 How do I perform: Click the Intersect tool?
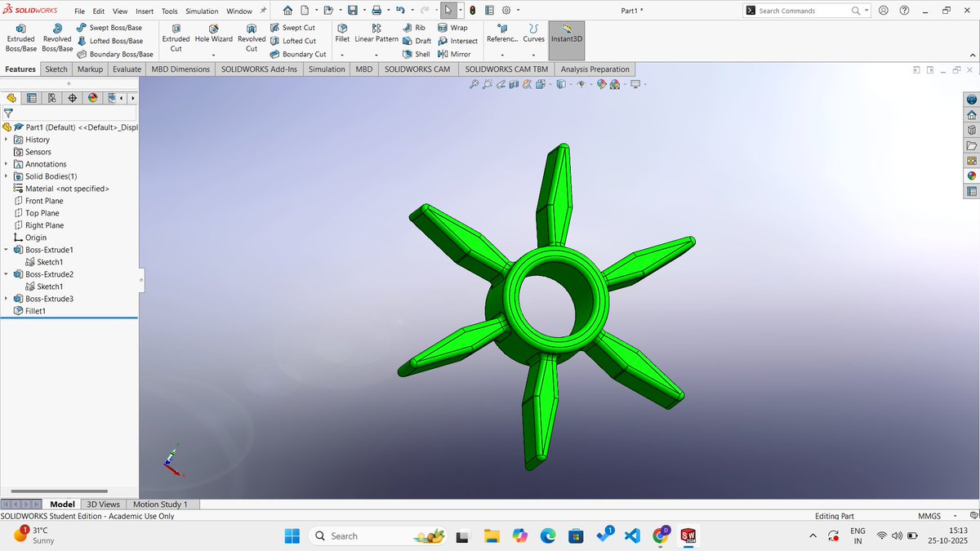(x=457, y=41)
